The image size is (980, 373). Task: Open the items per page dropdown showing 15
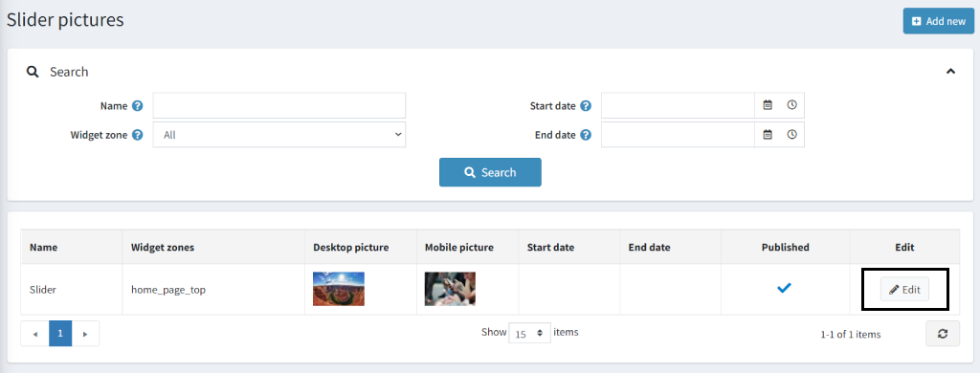(x=530, y=333)
